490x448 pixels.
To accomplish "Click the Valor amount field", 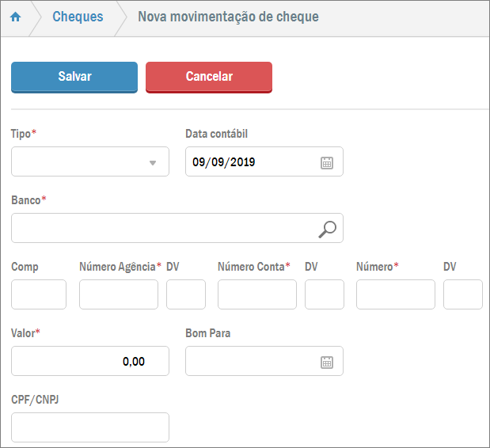I will [x=90, y=361].
